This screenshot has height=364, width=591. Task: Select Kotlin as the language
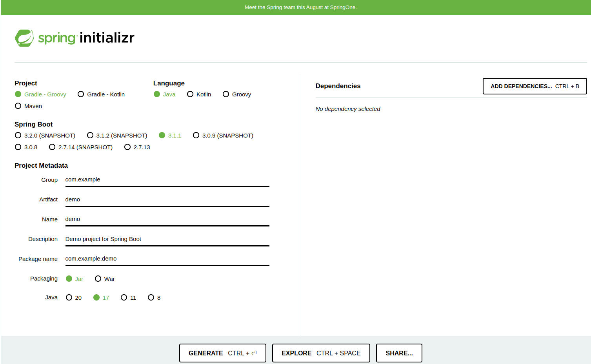190,94
